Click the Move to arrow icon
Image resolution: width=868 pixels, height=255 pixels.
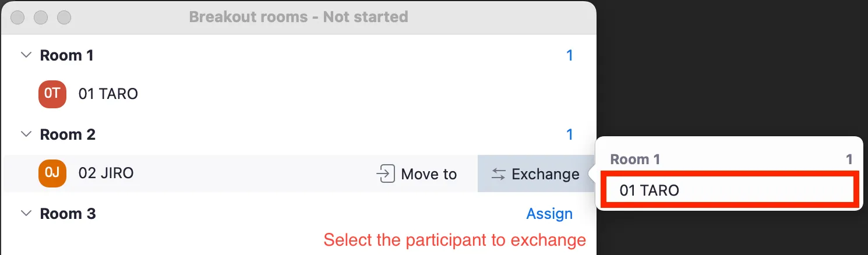[386, 174]
